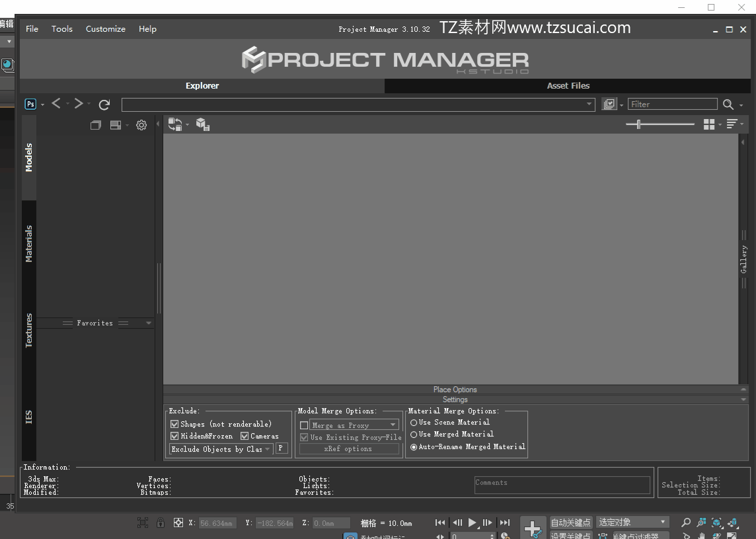Screen dimensions: 756x539
Task: Select the Models side tab
Action: tap(29, 157)
